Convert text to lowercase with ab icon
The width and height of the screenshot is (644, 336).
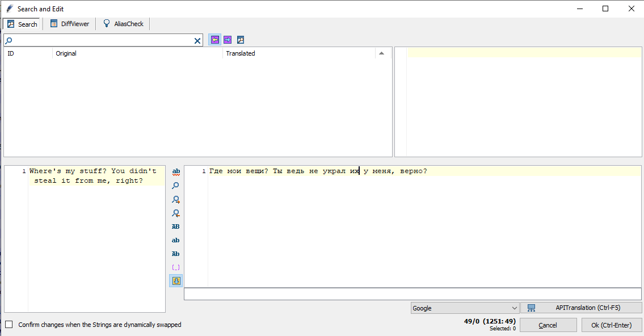click(x=176, y=240)
